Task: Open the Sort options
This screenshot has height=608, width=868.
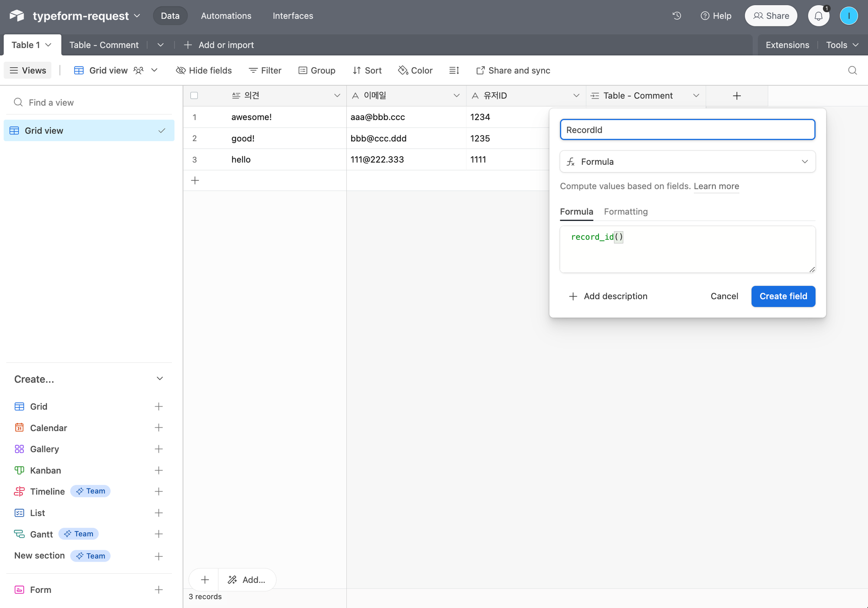Action: [367, 70]
